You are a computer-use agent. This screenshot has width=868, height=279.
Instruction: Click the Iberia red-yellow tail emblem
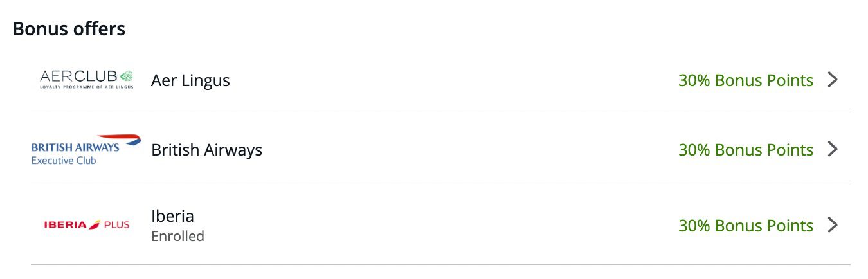(x=95, y=224)
